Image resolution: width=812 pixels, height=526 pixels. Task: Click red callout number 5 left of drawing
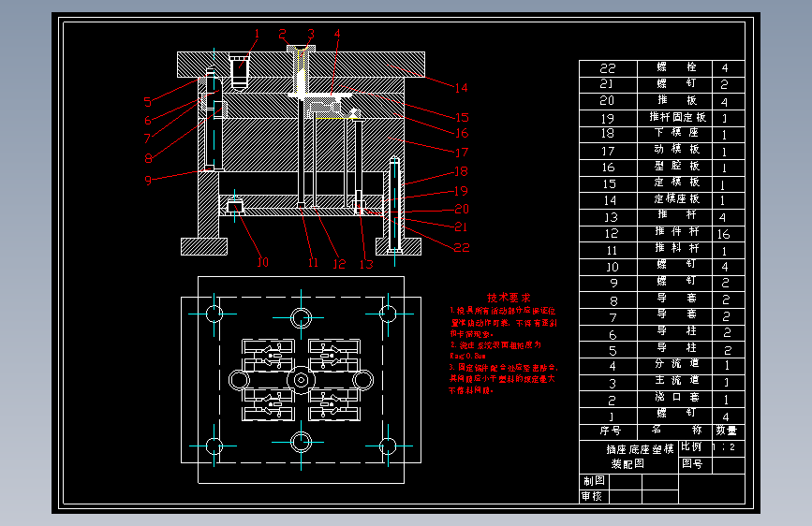point(148,102)
